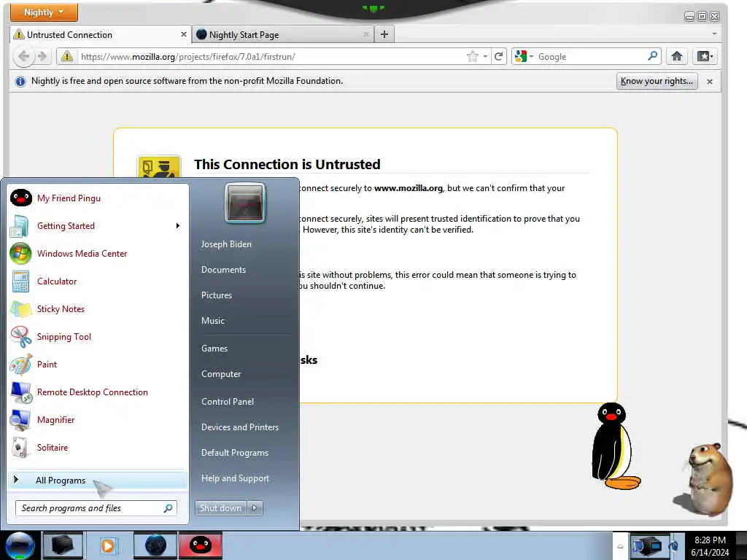Reload the current page
The width and height of the screenshot is (747, 560).
499,57
